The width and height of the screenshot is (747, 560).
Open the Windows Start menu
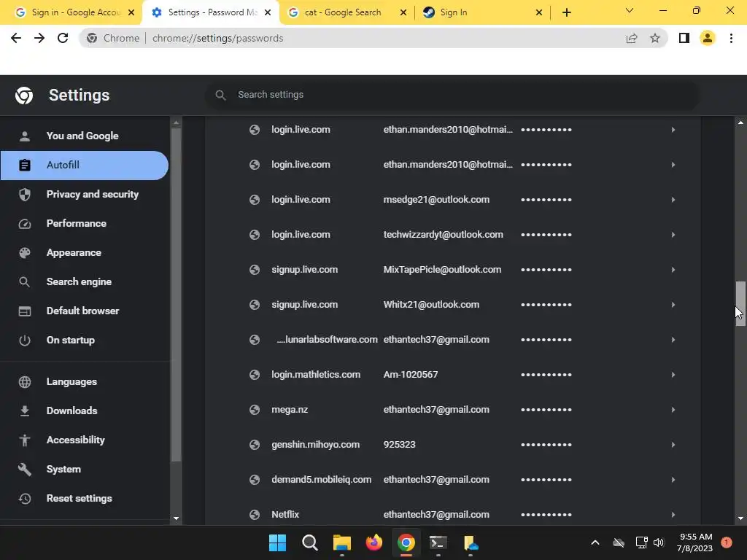pyautogui.click(x=277, y=542)
